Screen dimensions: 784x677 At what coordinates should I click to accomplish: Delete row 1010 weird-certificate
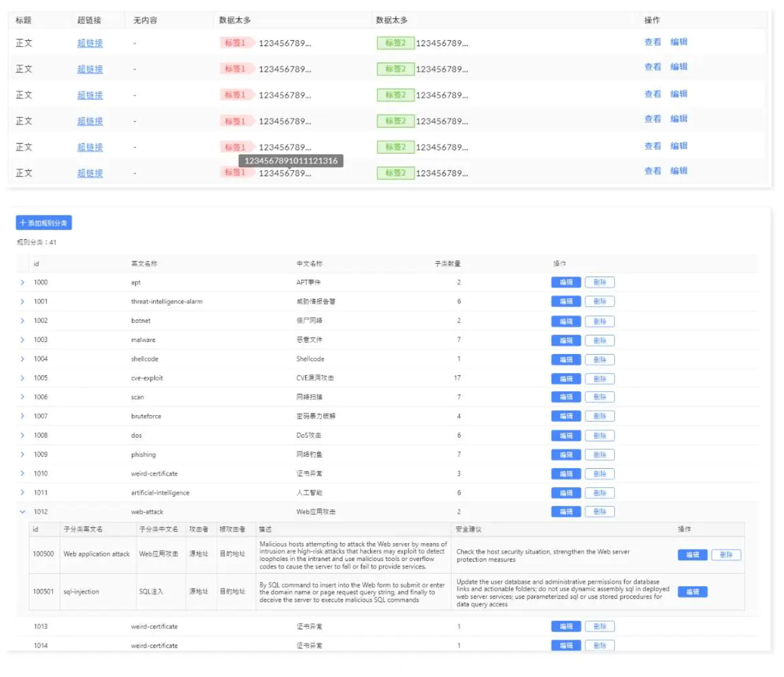[600, 474]
